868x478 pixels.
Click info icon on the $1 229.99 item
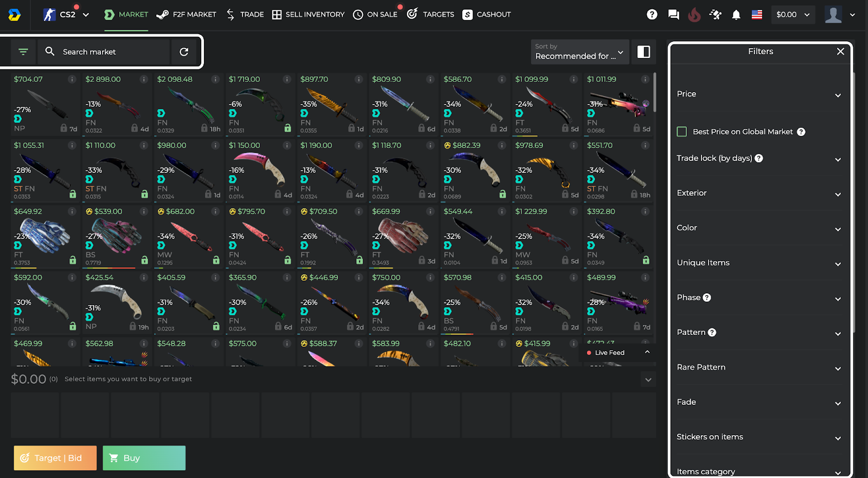point(573,211)
